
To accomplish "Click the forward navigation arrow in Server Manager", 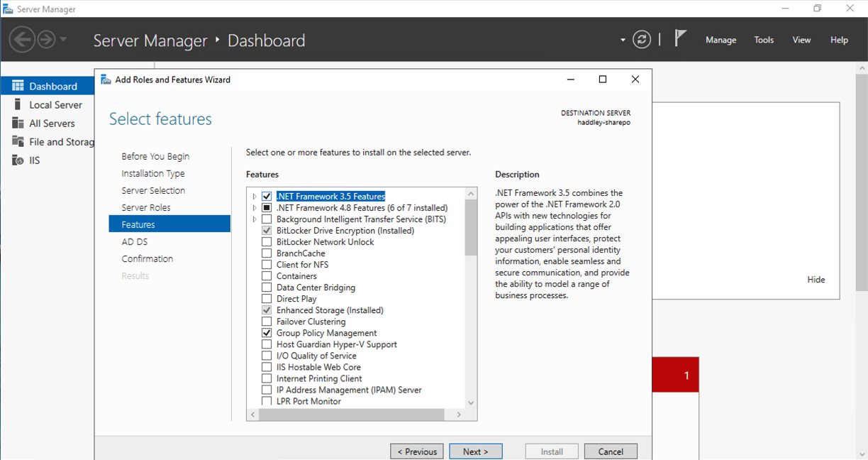I will click(46, 39).
